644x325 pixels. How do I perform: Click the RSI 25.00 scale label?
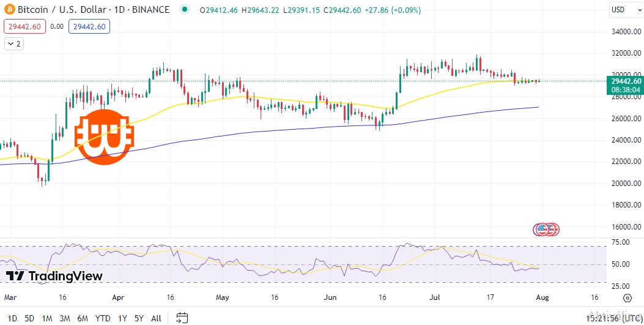[x=621, y=286]
